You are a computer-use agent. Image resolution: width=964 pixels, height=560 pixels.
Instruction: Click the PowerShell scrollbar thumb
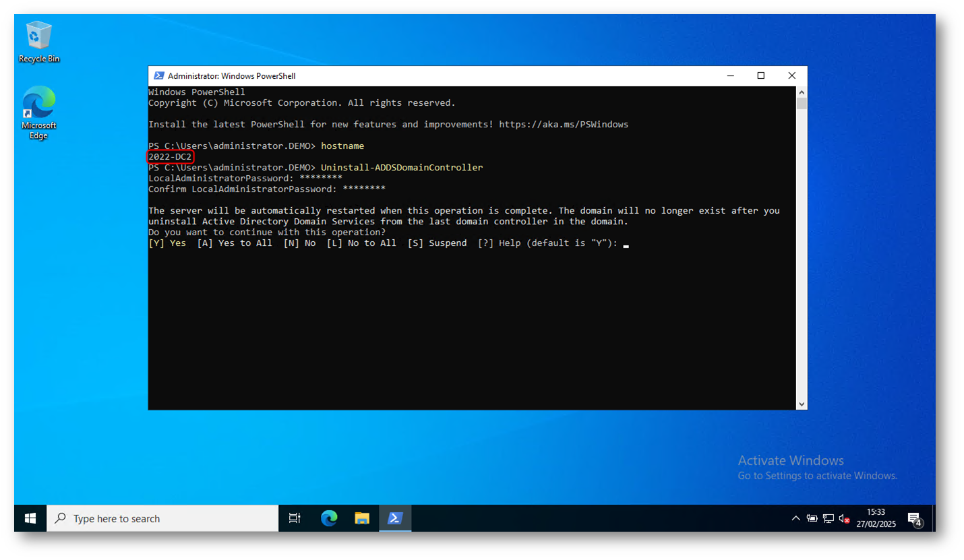point(802,103)
